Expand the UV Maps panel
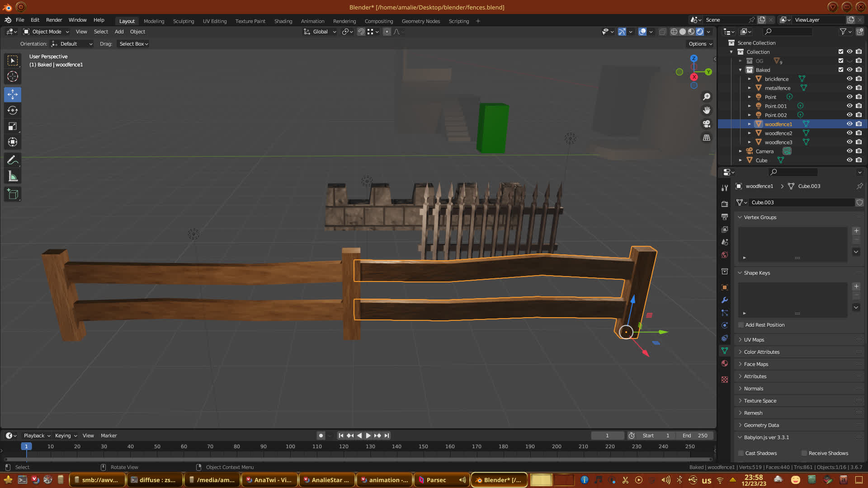 tap(754, 340)
